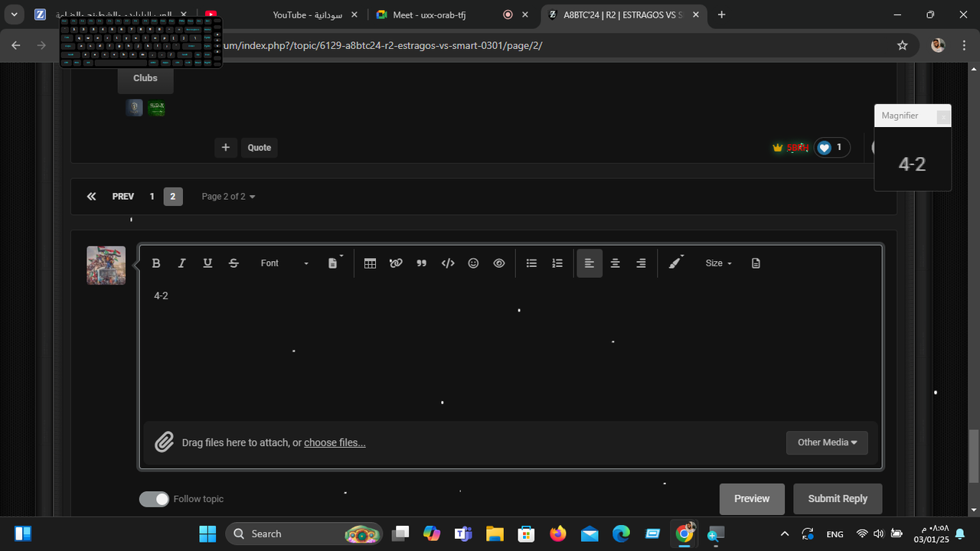Insert a numbered list
The image size is (980, 551).
coord(557,263)
